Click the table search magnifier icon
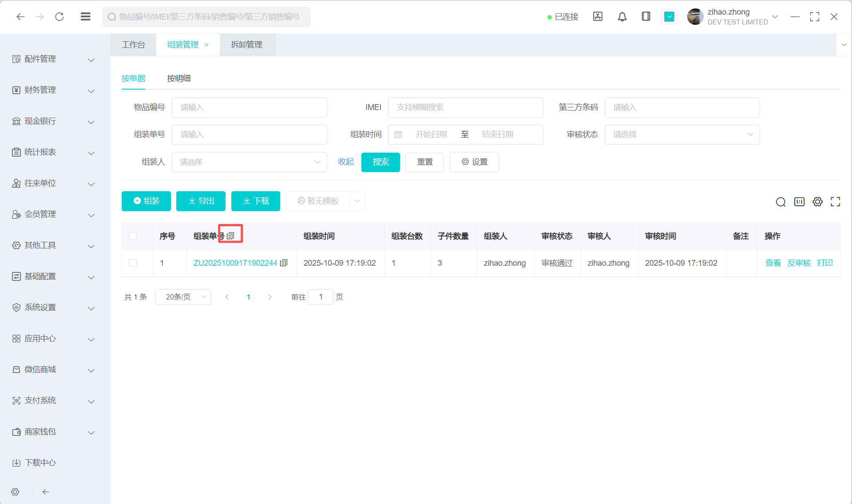The height and width of the screenshot is (504, 852). (781, 202)
